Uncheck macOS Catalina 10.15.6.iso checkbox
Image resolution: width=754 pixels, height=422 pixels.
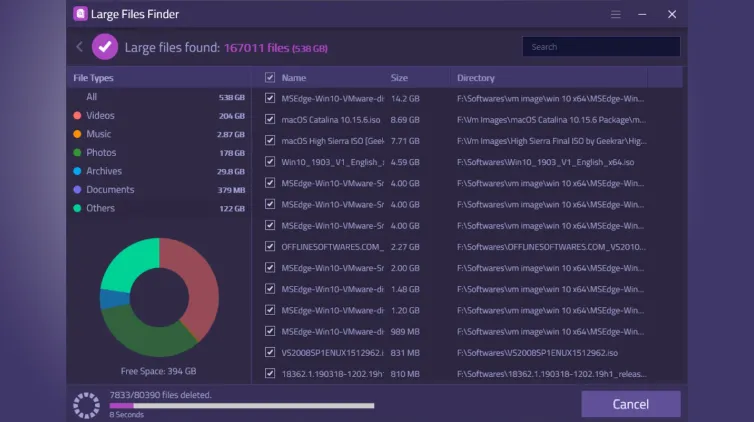point(270,119)
